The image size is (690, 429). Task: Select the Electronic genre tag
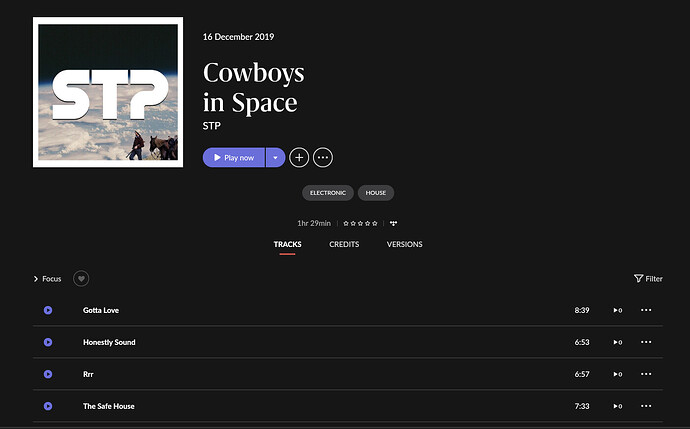click(x=327, y=192)
